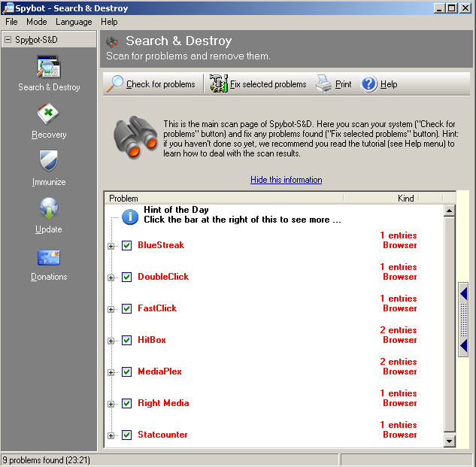Click the Problem column header
Screen dimensions: 476x467
[x=224, y=199]
